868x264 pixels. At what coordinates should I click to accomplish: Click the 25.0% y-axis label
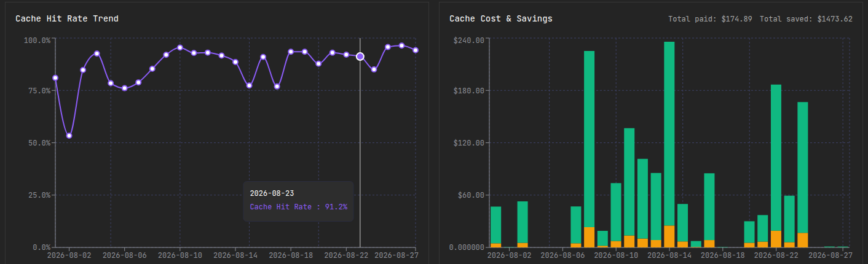point(39,195)
